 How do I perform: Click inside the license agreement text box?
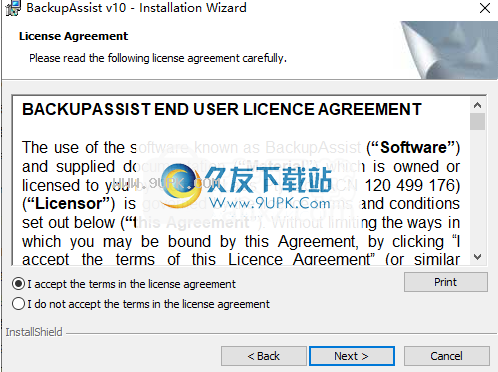pyautogui.click(x=241, y=181)
